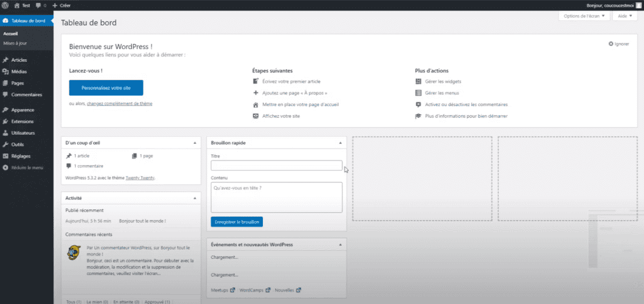This screenshot has width=644, height=304.
Task: Click the Apparence paintbrush icon
Action: click(5, 110)
